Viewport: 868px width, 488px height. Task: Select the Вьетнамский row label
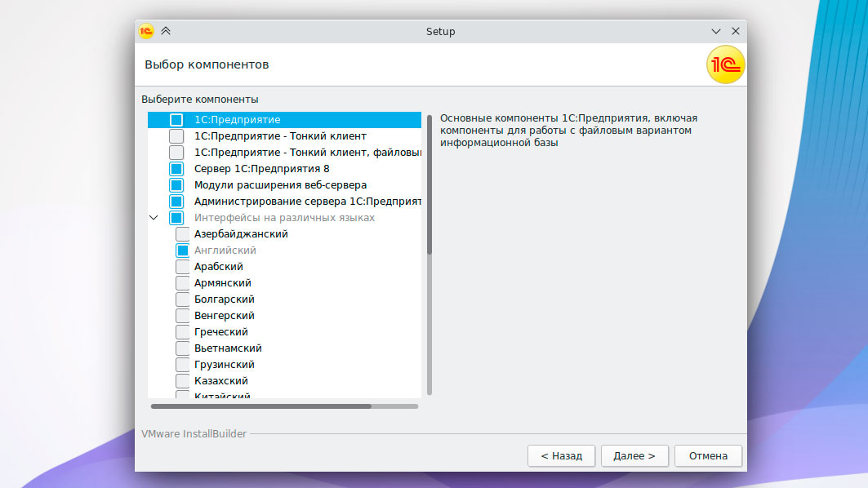pyautogui.click(x=228, y=348)
